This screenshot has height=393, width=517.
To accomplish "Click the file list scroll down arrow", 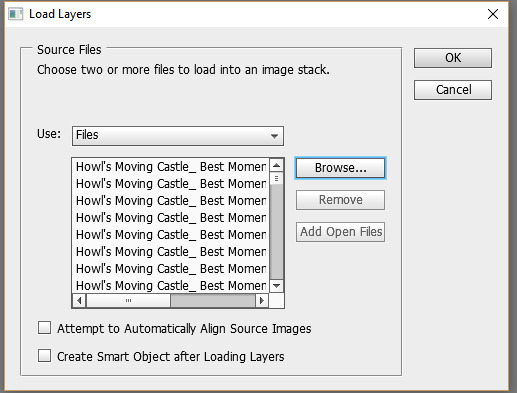I will point(276,286).
